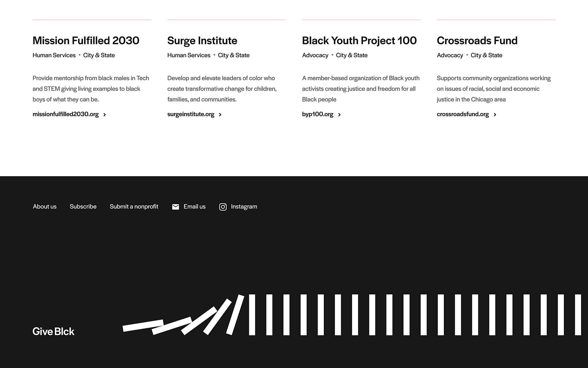
Task: Click the chevron after crossroadsfund.org
Action: (x=495, y=114)
